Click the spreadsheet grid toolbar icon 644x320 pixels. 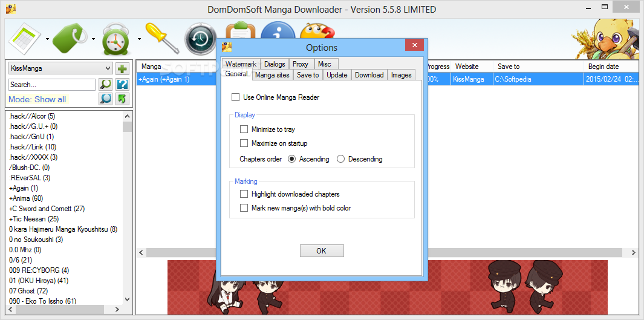[25, 39]
